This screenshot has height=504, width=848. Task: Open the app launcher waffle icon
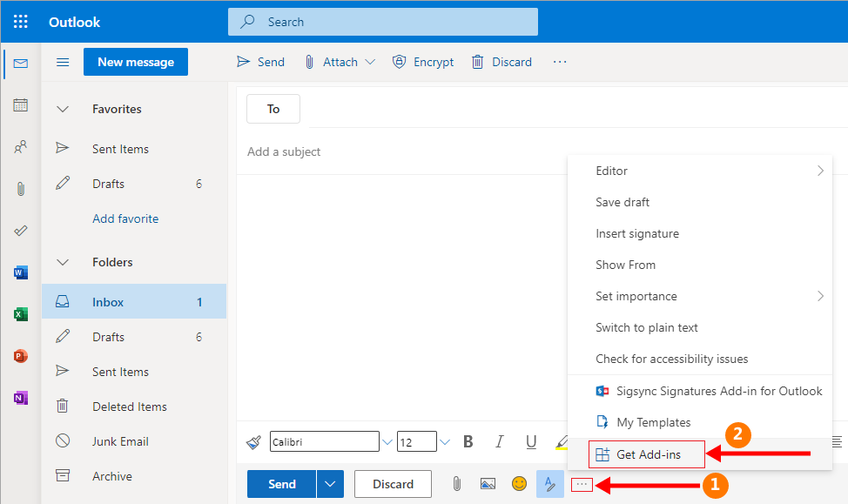click(20, 22)
